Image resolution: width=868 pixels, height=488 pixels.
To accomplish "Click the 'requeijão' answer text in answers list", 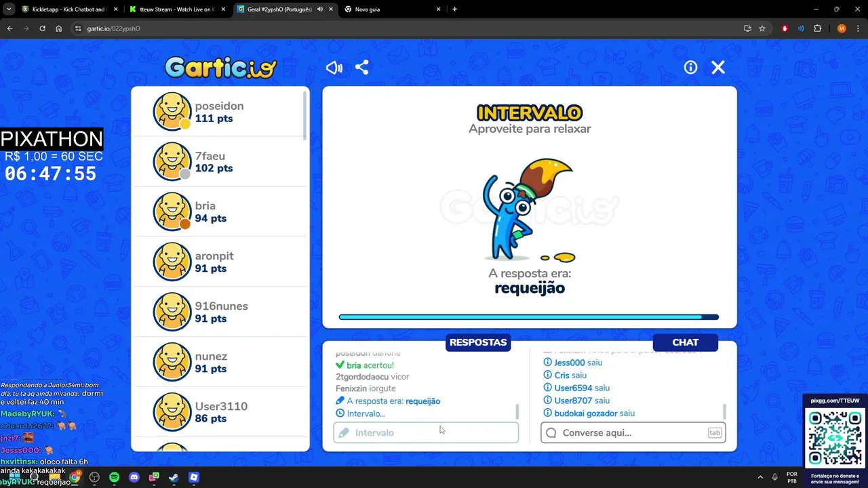I will (422, 401).
